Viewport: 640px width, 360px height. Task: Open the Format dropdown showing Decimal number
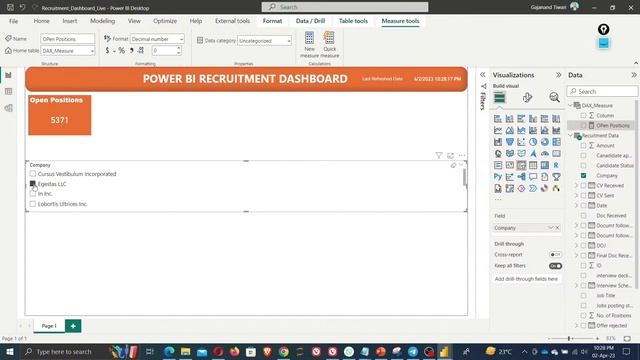click(157, 39)
